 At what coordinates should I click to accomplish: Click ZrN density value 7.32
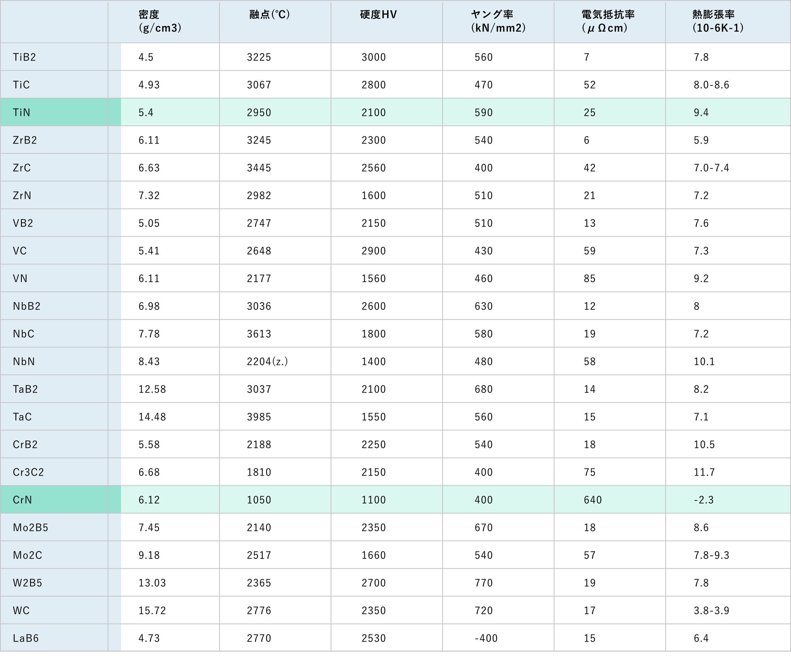pos(149,196)
